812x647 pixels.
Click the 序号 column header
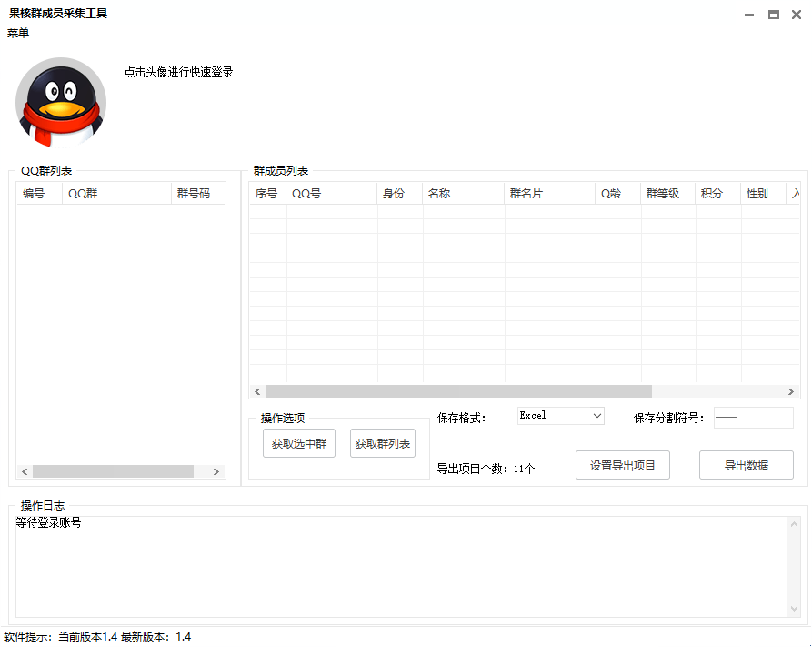click(x=267, y=194)
